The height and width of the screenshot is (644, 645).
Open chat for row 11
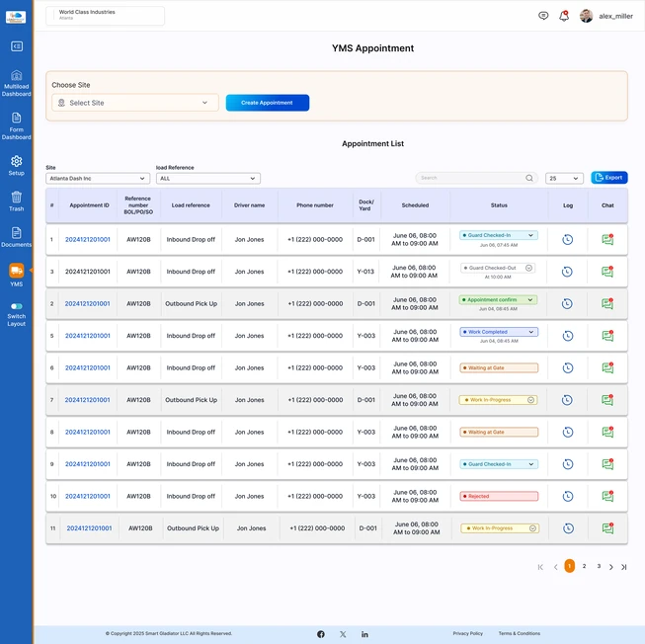[607, 528]
